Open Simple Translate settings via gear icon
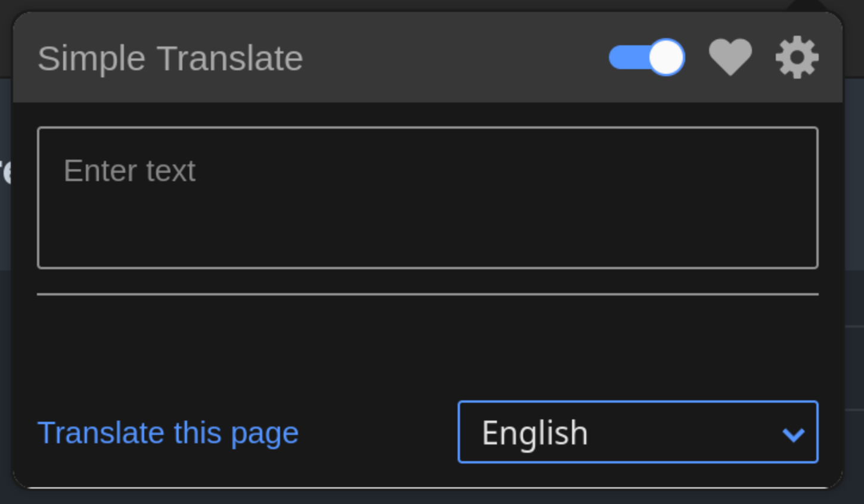This screenshot has width=864, height=504. (797, 58)
